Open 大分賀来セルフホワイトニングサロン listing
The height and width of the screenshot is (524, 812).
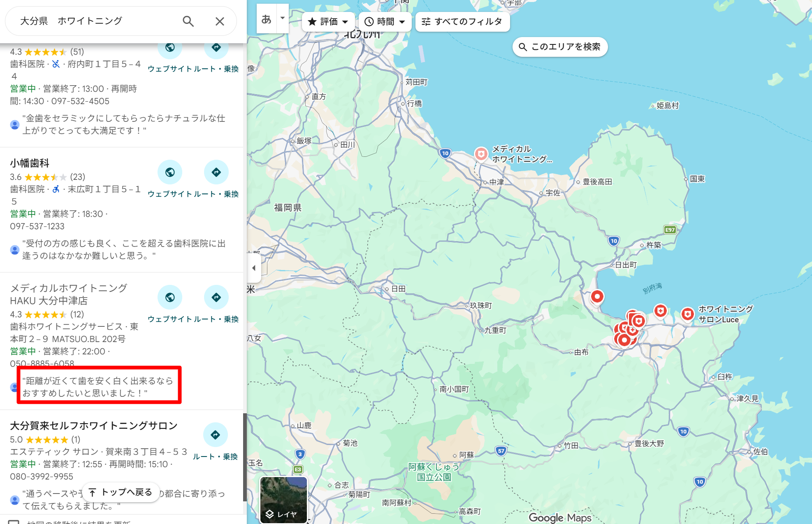(x=94, y=425)
